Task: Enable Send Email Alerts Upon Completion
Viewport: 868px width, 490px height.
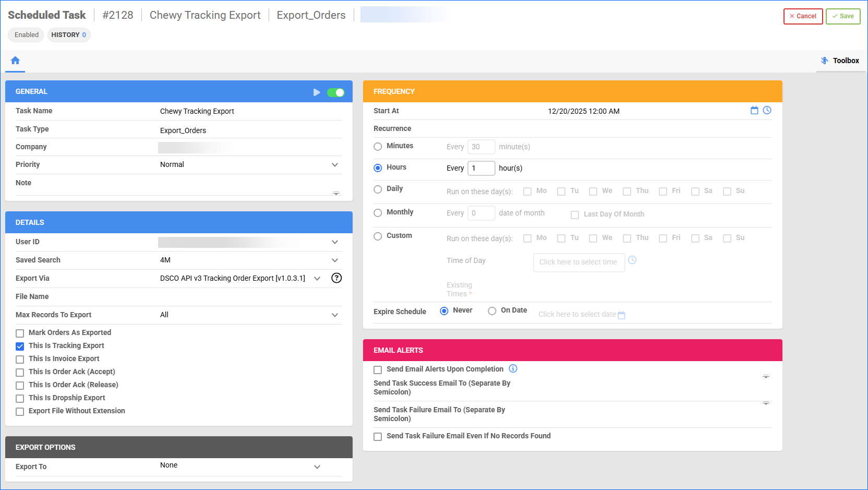Action: pos(378,369)
